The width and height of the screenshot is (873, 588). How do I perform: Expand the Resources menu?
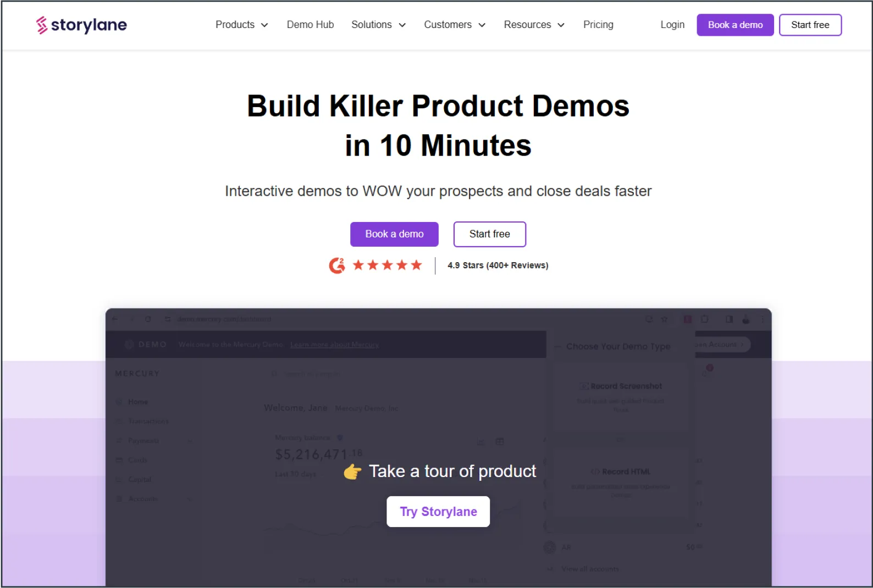pos(534,25)
